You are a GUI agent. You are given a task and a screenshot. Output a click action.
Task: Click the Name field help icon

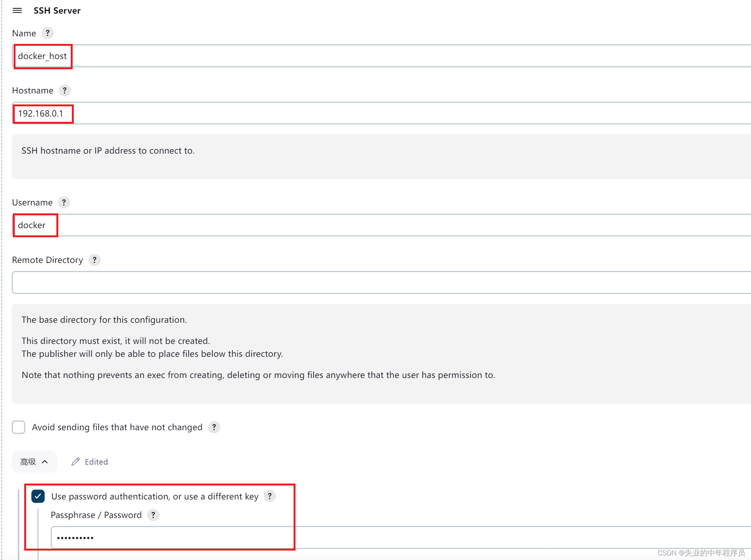(x=48, y=33)
